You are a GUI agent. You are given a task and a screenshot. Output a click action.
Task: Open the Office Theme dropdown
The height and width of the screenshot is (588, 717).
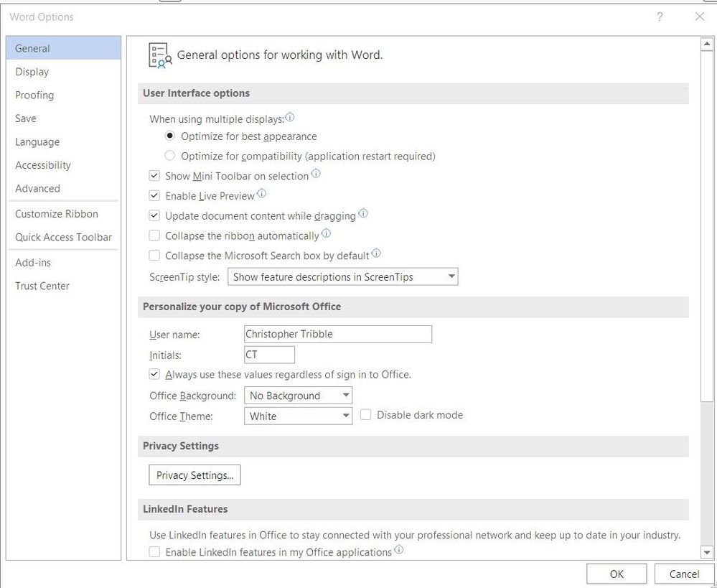pyautogui.click(x=298, y=416)
